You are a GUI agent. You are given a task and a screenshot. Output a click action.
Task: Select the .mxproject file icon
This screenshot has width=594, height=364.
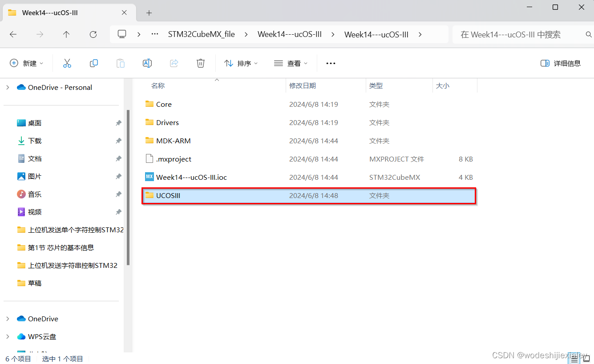[x=150, y=159]
